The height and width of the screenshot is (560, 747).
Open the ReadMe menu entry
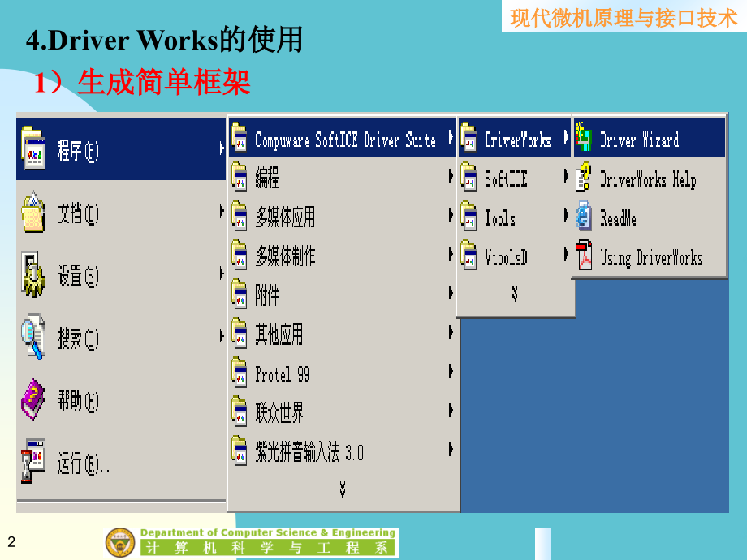coord(650,216)
